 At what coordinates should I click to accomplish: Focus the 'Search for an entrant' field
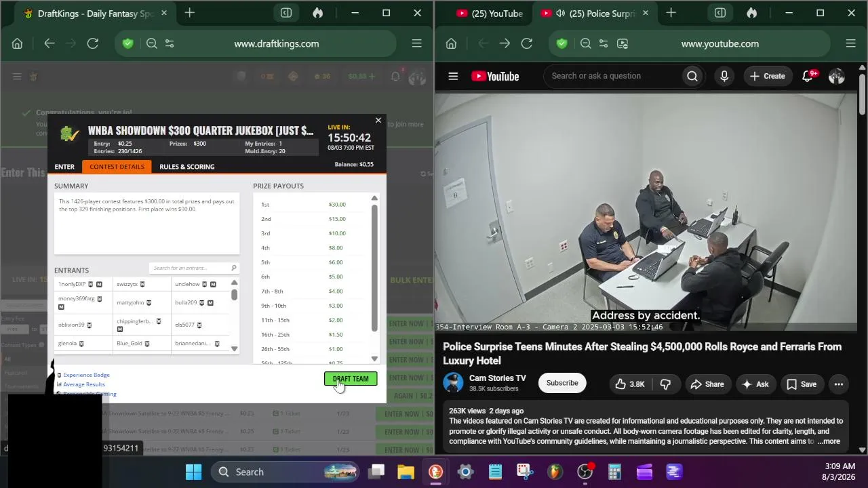[190, 268]
